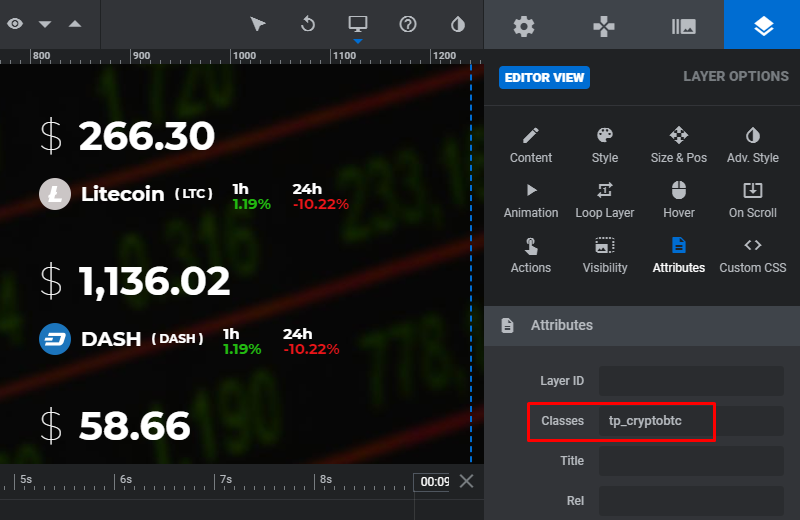
Task: Select the ( LTC ) ticker text
Action: (193, 194)
